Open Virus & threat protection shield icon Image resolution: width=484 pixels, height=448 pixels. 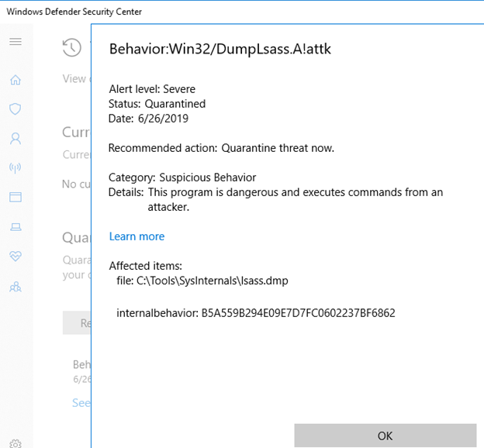16,109
